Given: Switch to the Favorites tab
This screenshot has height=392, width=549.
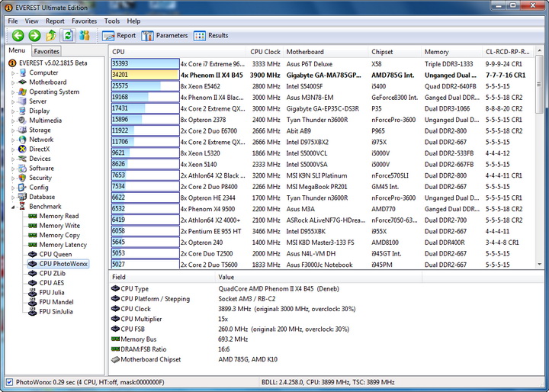Looking at the screenshot, I should 47,51.
